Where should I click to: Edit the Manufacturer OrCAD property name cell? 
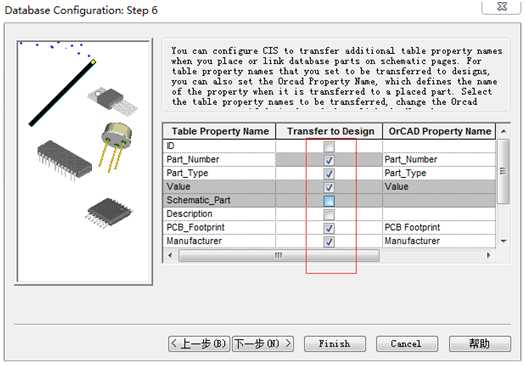[439, 241]
